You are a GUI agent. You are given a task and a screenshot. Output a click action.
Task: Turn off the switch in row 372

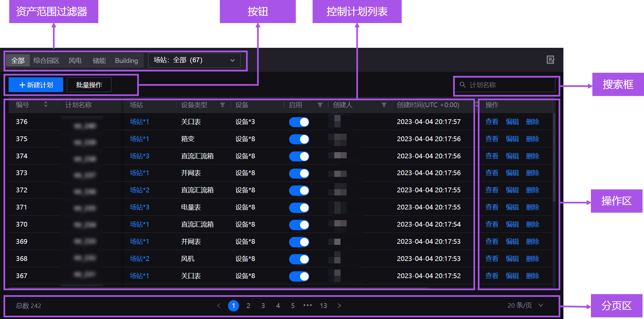299,190
